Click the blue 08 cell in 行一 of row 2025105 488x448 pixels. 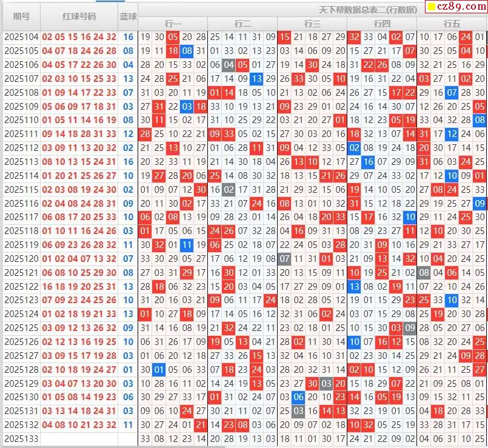click(187, 51)
